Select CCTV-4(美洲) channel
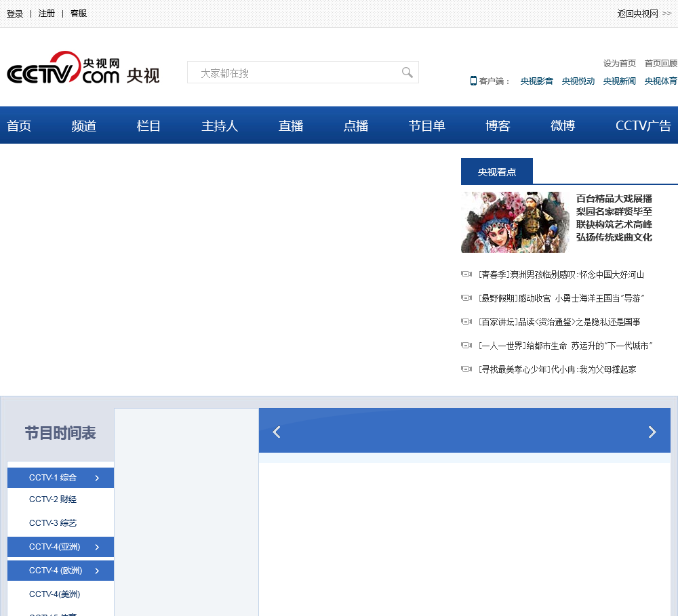The height and width of the screenshot is (616, 678). tap(54, 594)
